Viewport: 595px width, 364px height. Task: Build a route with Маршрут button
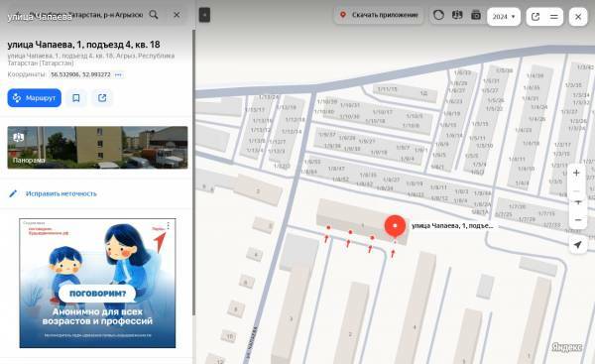(x=34, y=98)
